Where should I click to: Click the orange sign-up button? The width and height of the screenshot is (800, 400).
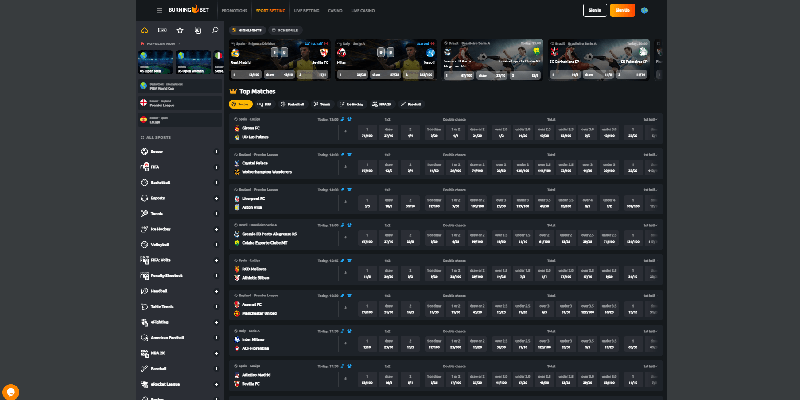pyautogui.click(x=622, y=10)
